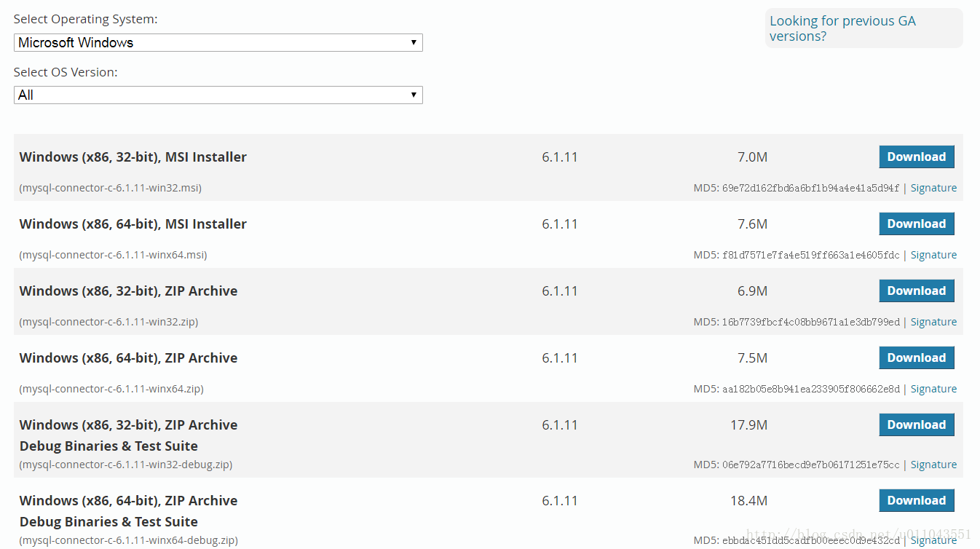Download 32-bit Debug Binaries ZIP
Screen dimensions: 980x549
(x=917, y=424)
